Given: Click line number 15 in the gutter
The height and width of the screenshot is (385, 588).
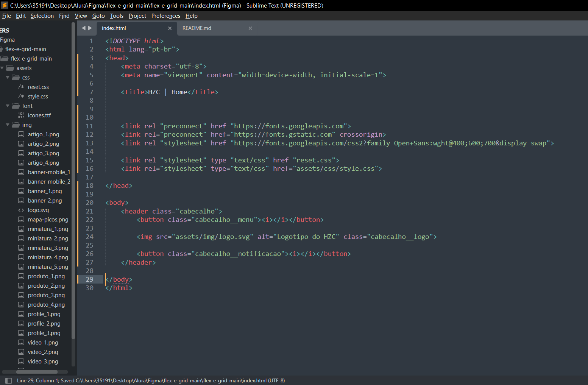Looking at the screenshot, I should coord(89,160).
